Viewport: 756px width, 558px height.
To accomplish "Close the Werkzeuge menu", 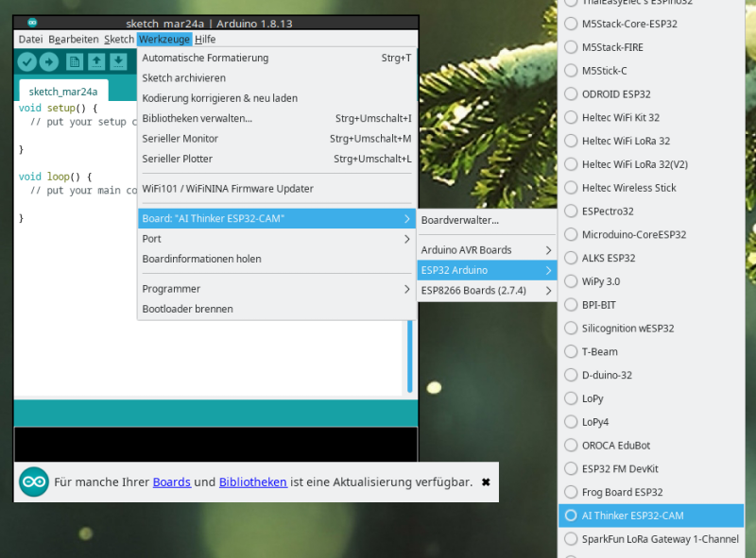I will [164, 40].
